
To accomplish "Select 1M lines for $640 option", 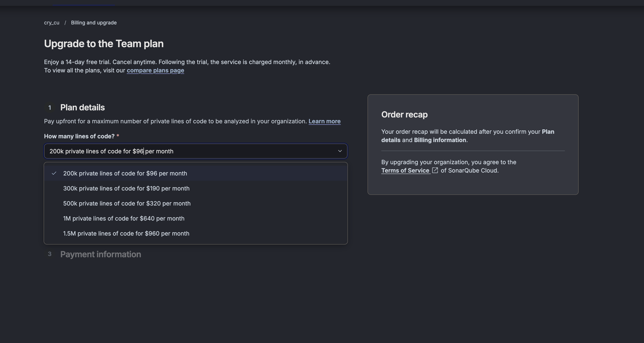I will coord(124,218).
